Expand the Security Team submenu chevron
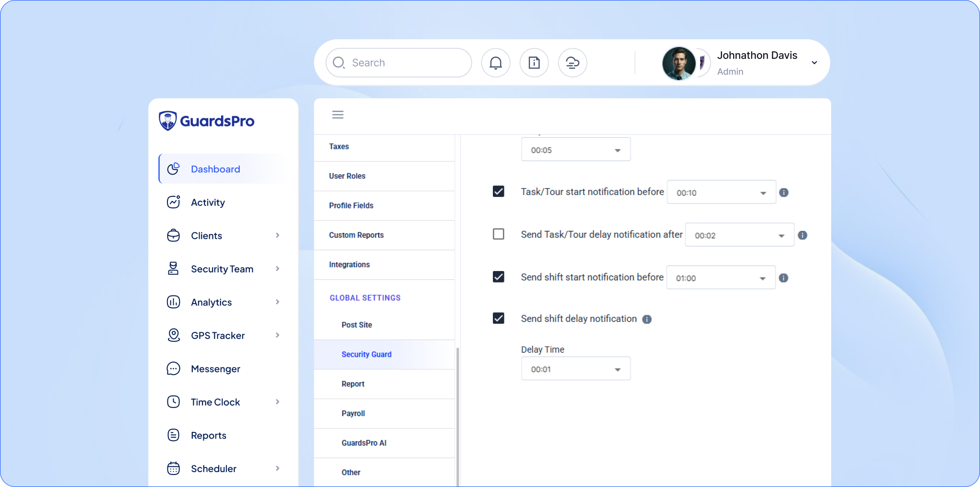This screenshot has height=487, width=980. pyautogui.click(x=278, y=269)
